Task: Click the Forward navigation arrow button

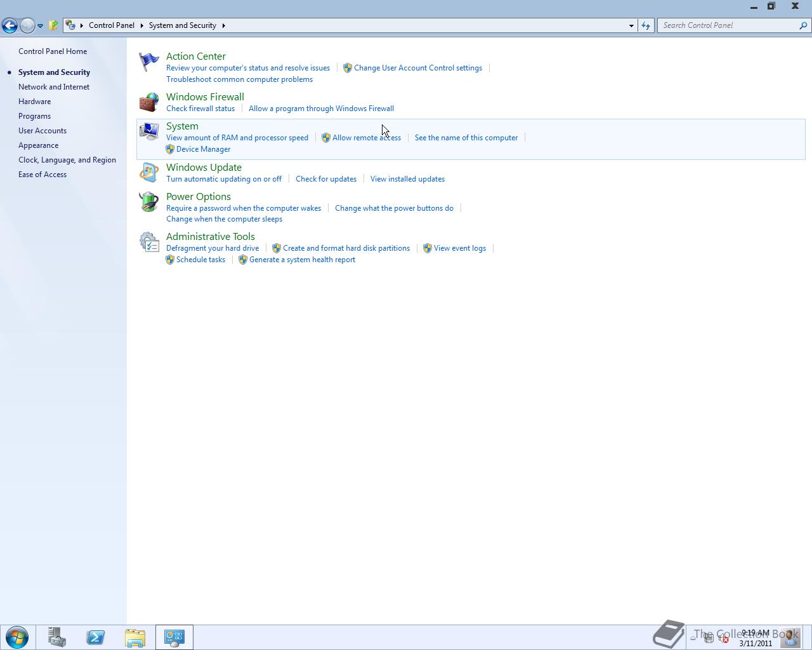Action: tap(27, 25)
